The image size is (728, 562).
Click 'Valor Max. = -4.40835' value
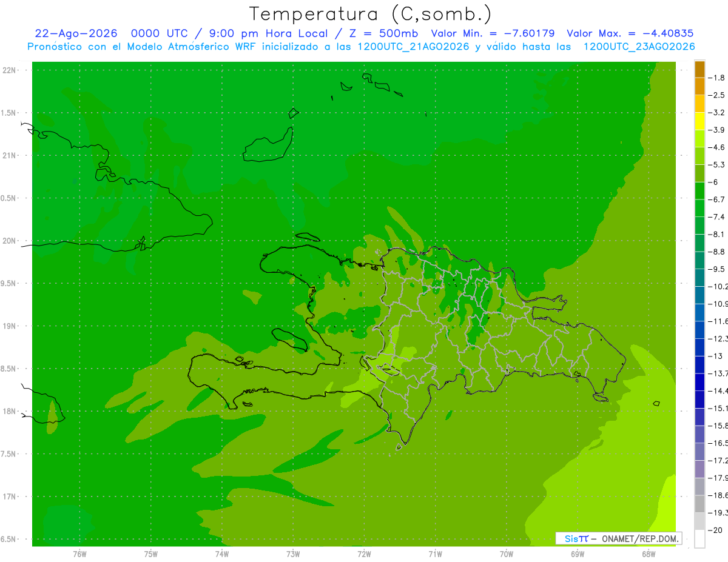click(x=630, y=33)
